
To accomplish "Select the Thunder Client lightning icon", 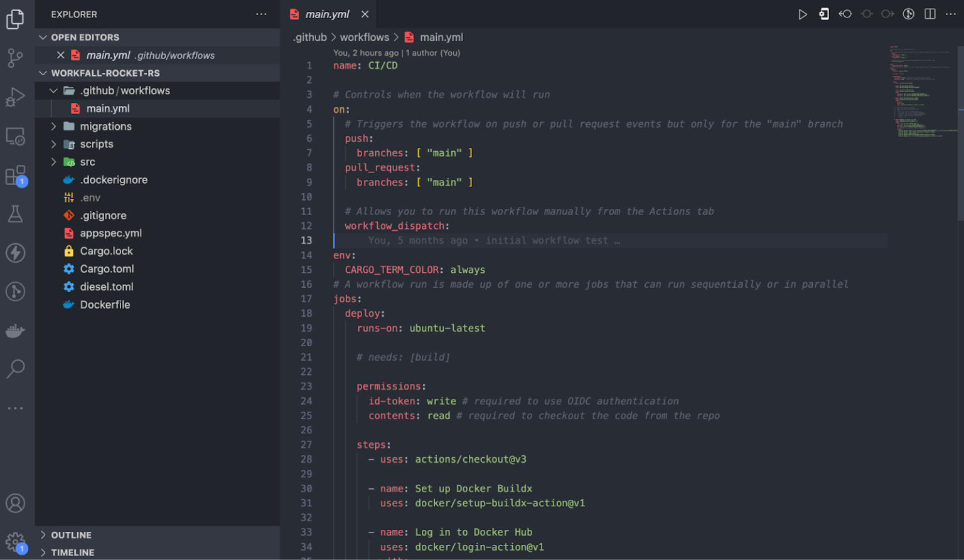I will click(x=16, y=253).
